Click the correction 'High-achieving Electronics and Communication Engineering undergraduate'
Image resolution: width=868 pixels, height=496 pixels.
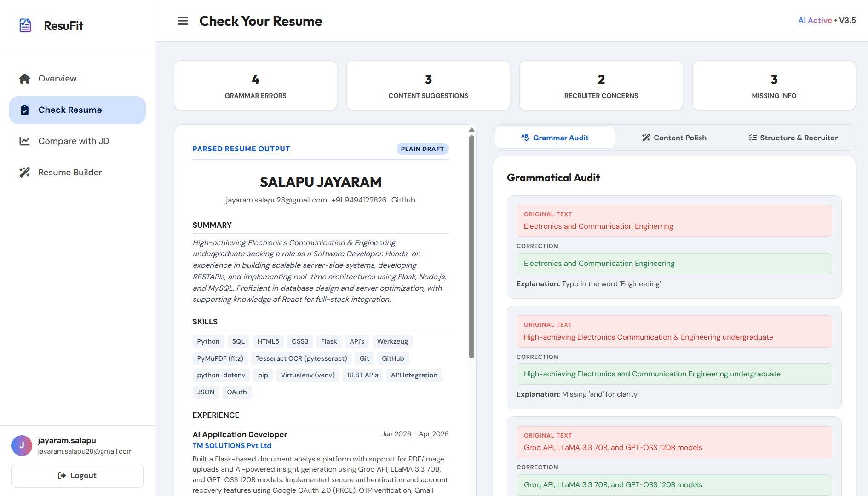click(x=652, y=374)
